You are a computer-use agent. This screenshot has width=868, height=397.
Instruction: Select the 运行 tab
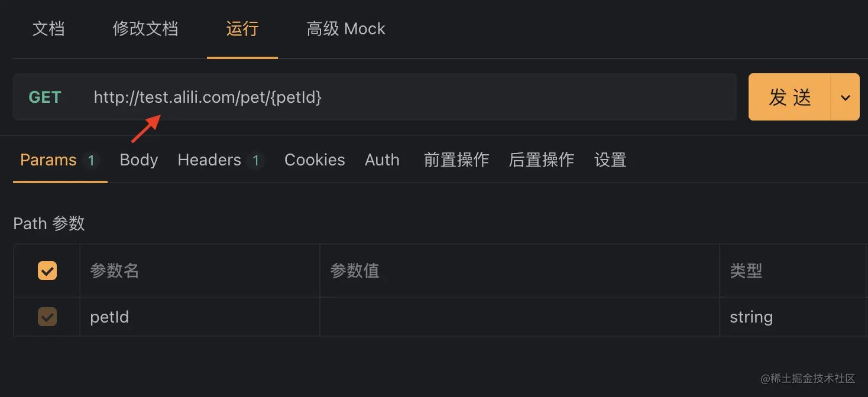[242, 28]
